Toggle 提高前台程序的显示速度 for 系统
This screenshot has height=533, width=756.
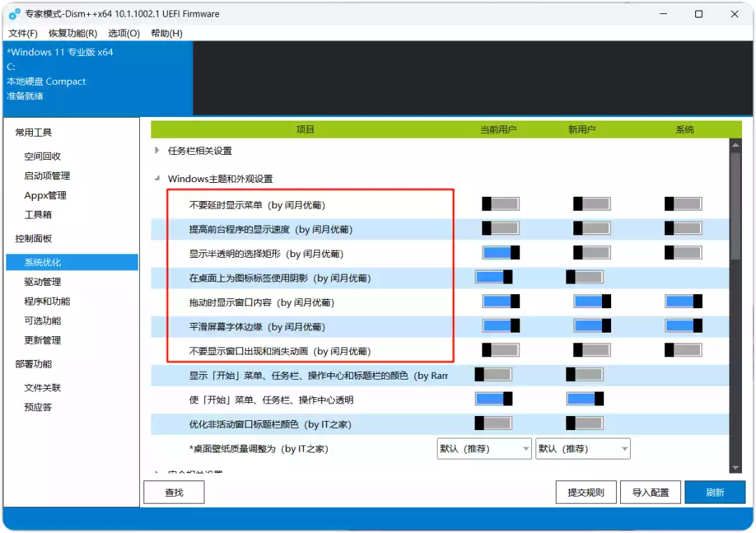pyautogui.click(x=682, y=228)
